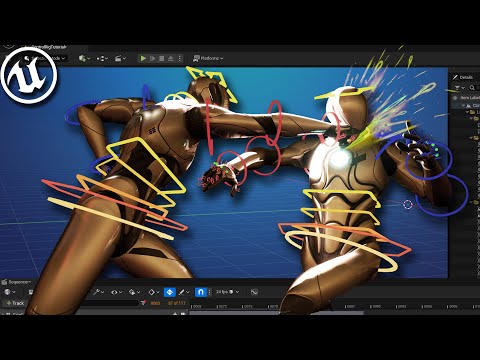
Task: Open the keyframe options diamond dropdown
Action: pyautogui.click(x=154, y=292)
